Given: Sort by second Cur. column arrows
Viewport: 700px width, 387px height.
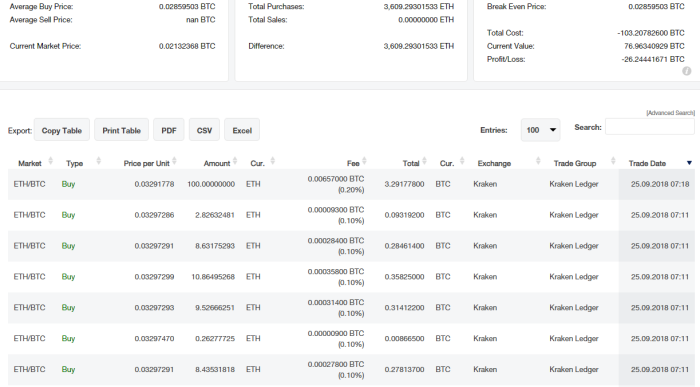Looking at the screenshot, I should 462,161.
